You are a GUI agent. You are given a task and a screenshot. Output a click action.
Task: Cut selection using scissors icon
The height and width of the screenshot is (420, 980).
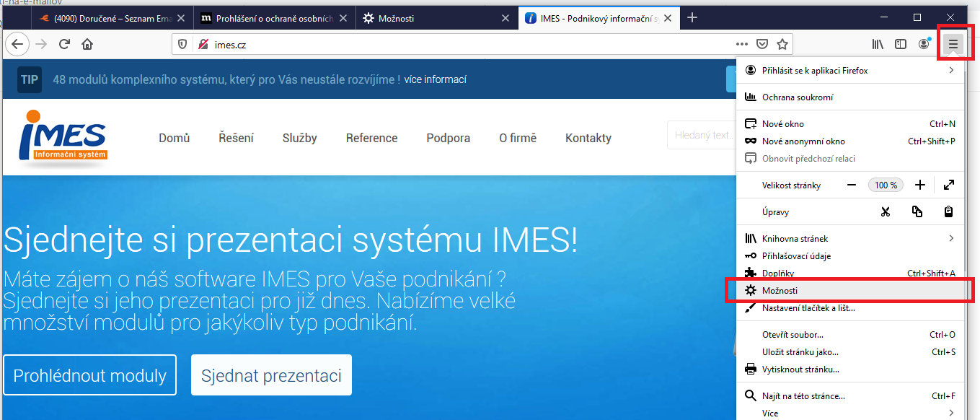click(886, 212)
